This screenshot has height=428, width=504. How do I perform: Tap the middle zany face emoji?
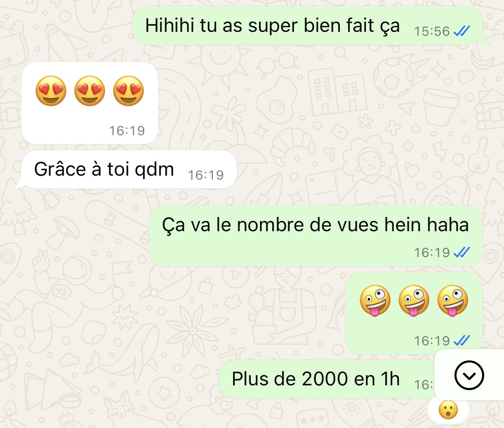[x=414, y=301]
